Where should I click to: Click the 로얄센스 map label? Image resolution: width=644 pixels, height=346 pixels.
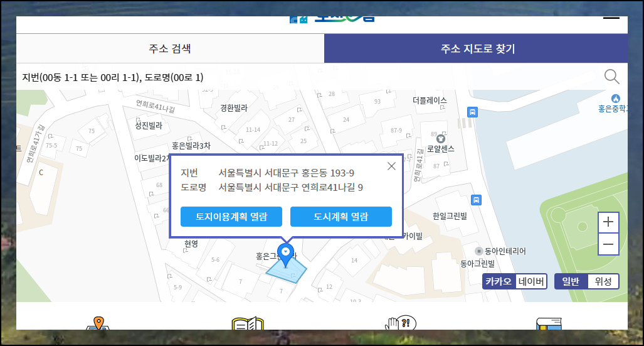441,149
